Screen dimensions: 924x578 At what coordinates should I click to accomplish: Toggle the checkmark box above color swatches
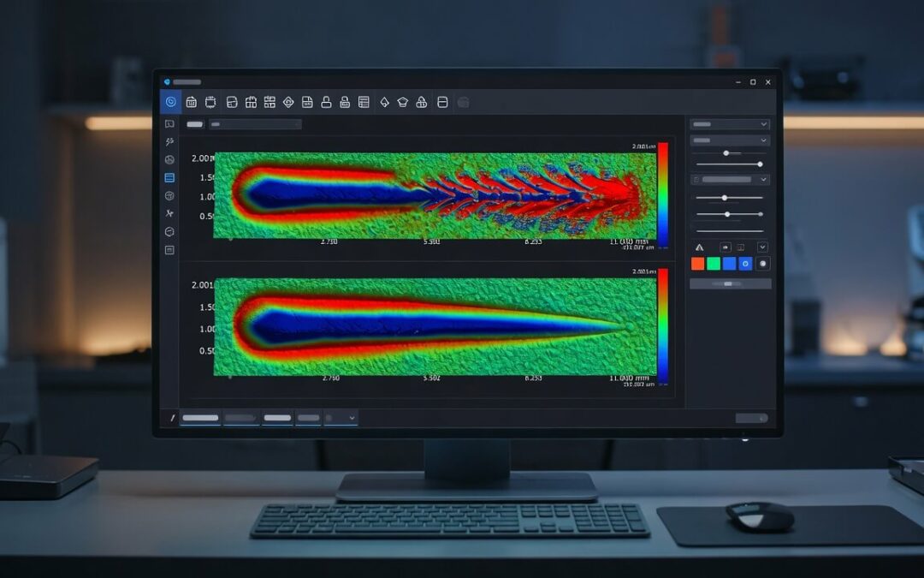(x=762, y=247)
